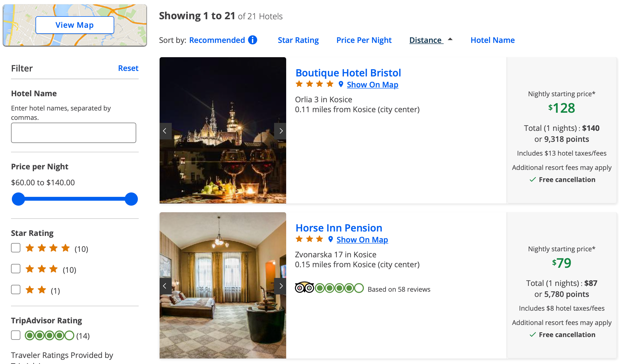Screen dimensions: 623x364
Task: Click next photo arrow on Boutique Hotel Bristol
Action: pos(280,131)
